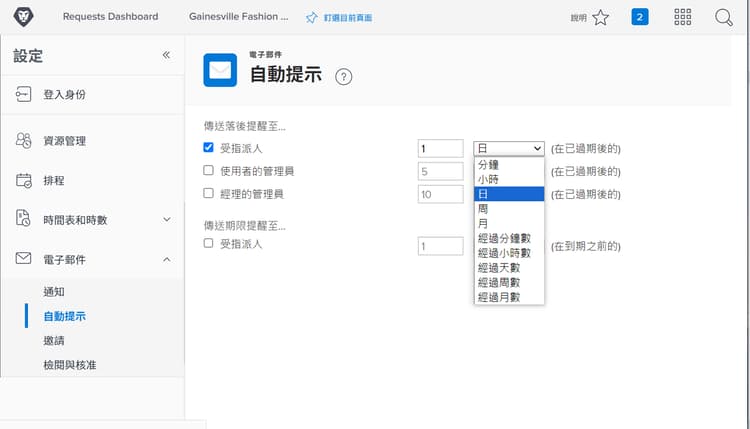Expand the 時間表和時數 section chevron

(166, 220)
